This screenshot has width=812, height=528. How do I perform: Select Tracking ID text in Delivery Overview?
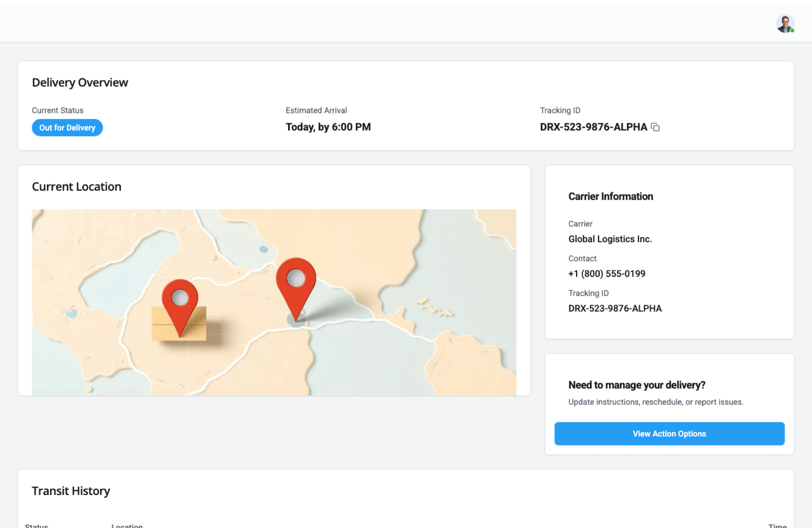593,127
